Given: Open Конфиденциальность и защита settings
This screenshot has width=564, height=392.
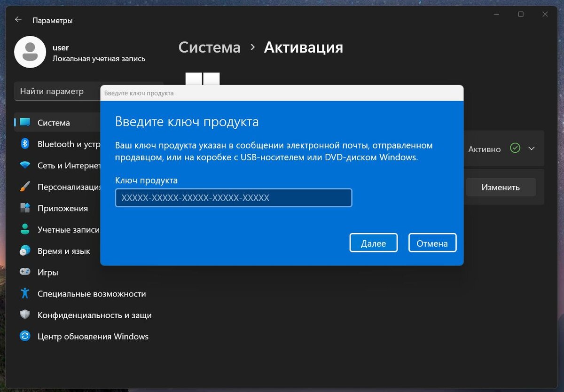Looking at the screenshot, I should coord(89,315).
